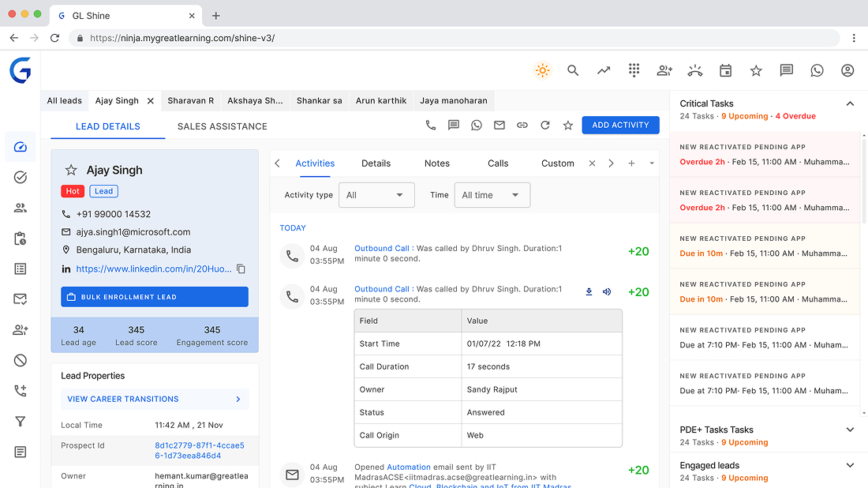868x488 pixels.
Task: Toggle favorite star in lead action toolbar
Action: (x=567, y=125)
